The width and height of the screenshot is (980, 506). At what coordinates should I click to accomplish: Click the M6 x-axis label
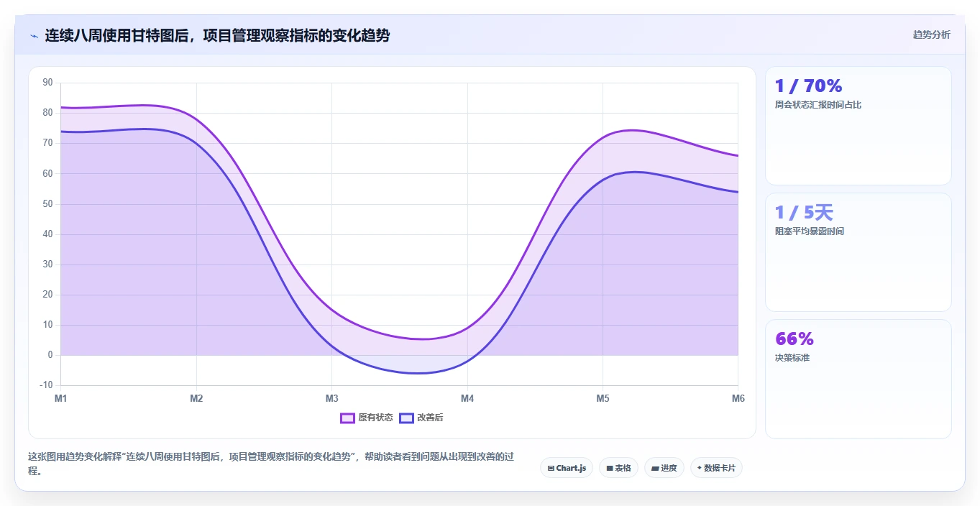click(x=738, y=398)
